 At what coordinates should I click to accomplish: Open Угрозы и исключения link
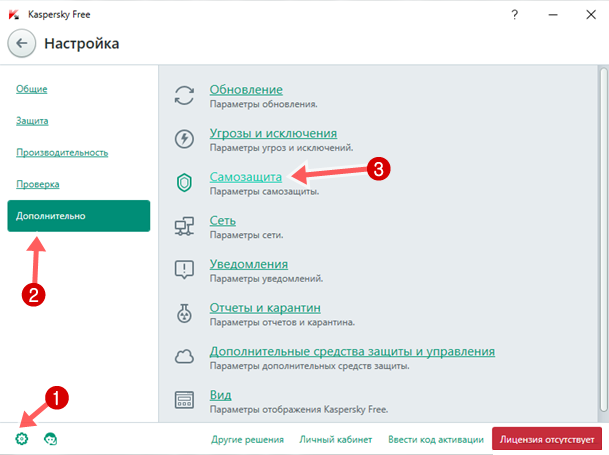coord(273,133)
